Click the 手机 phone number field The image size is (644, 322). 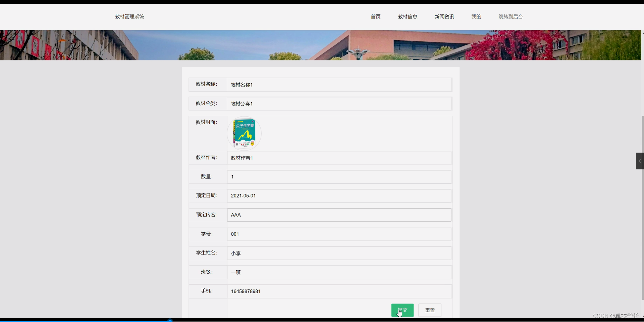tap(339, 291)
